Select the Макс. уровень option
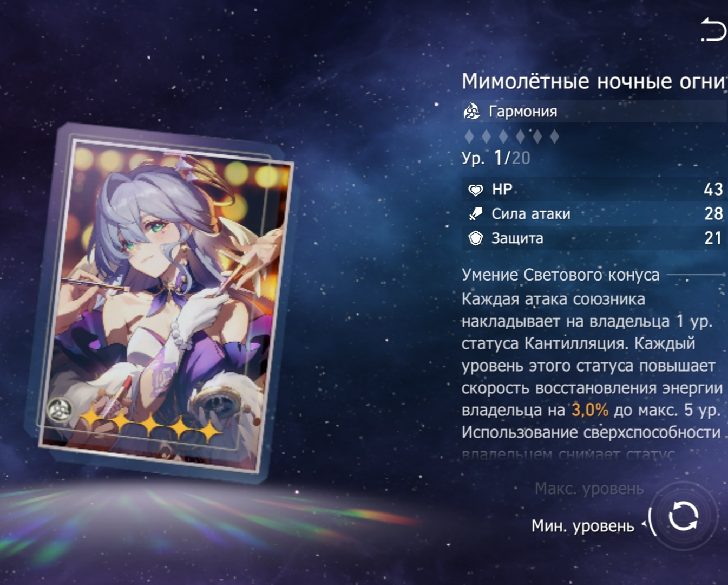The width and height of the screenshot is (728, 585). point(589,489)
